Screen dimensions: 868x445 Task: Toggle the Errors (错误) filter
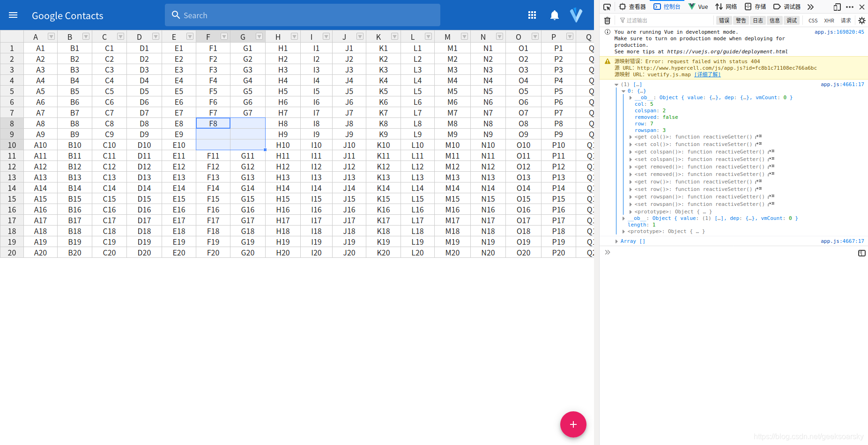coord(724,21)
